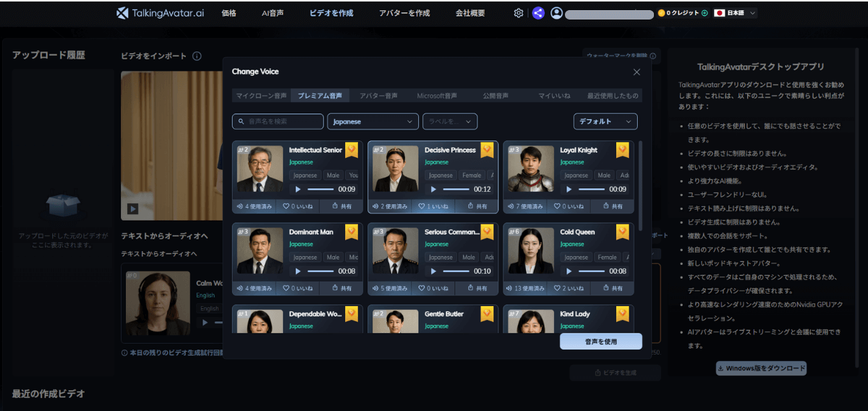Play the Loyal Knight voice sample
The image size is (868, 411).
click(569, 190)
